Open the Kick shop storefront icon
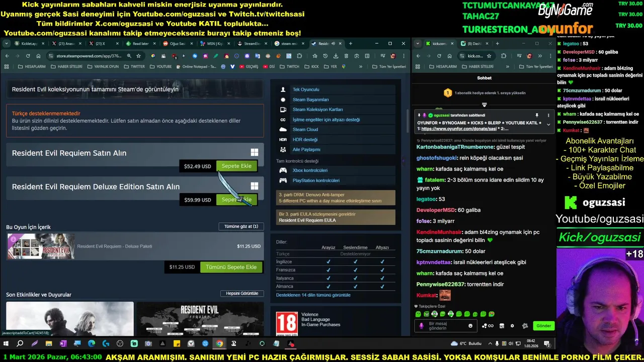644x362 pixels. pyautogui.click(x=502, y=326)
